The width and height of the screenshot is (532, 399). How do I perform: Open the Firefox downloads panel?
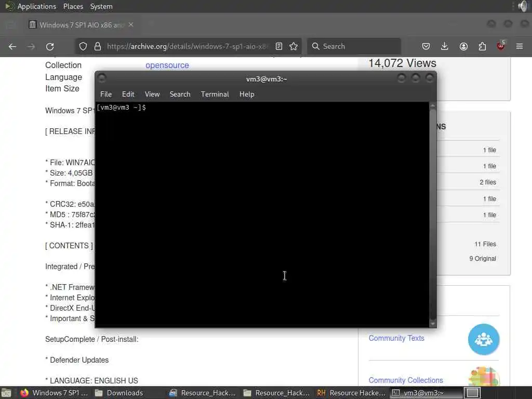point(445,46)
